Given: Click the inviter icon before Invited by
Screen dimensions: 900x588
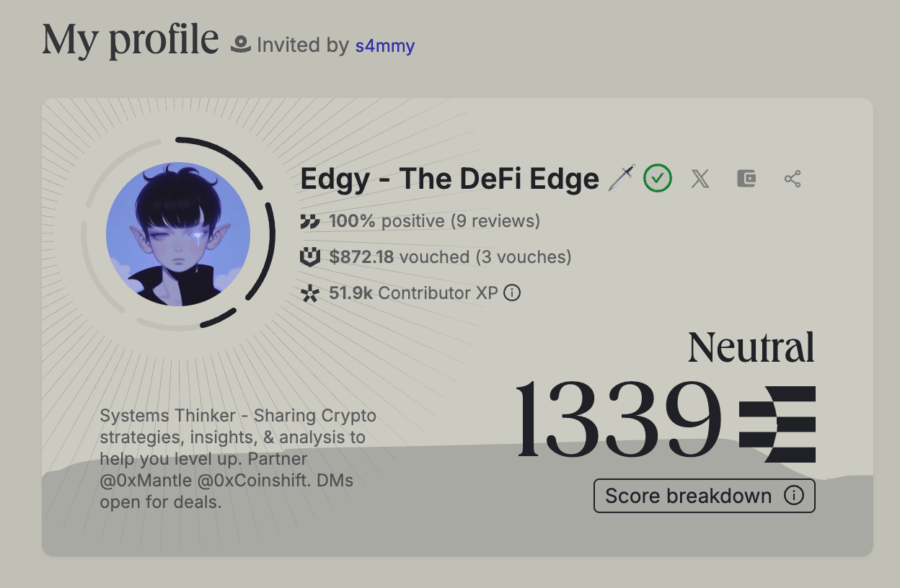Looking at the screenshot, I should click(240, 45).
